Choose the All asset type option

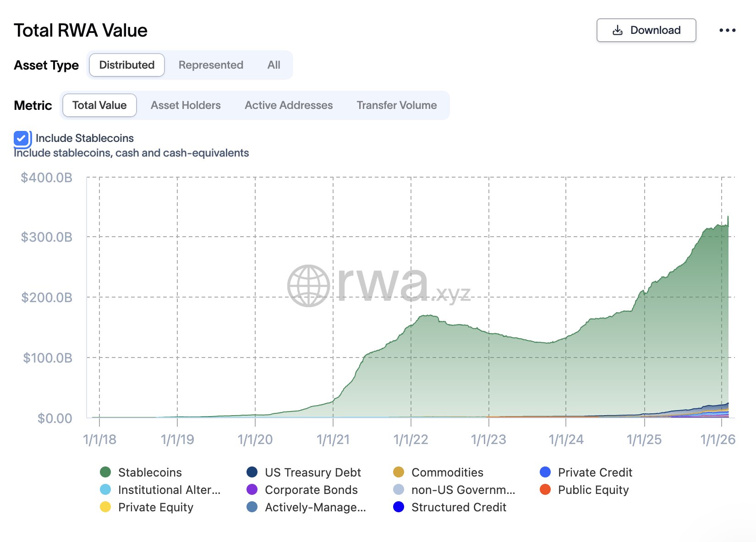pyautogui.click(x=274, y=65)
